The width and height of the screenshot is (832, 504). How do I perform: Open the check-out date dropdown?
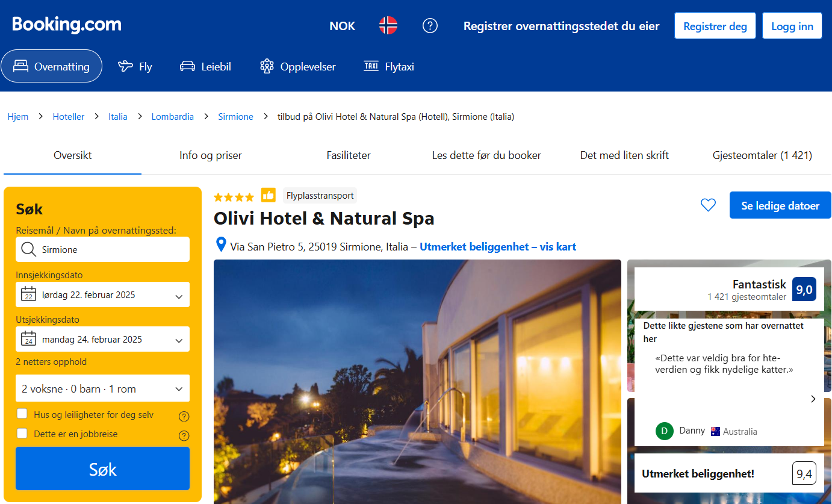pyautogui.click(x=102, y=340)
